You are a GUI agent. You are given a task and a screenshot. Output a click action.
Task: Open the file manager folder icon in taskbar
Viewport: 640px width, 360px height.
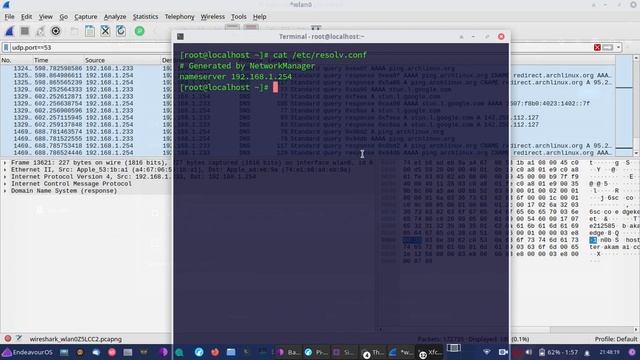pos(231,352)
